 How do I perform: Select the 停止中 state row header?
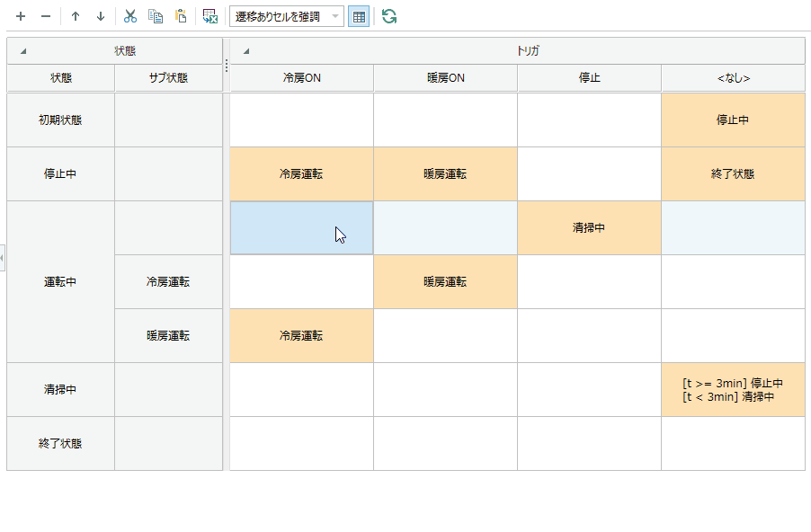(x=60, y=173)
